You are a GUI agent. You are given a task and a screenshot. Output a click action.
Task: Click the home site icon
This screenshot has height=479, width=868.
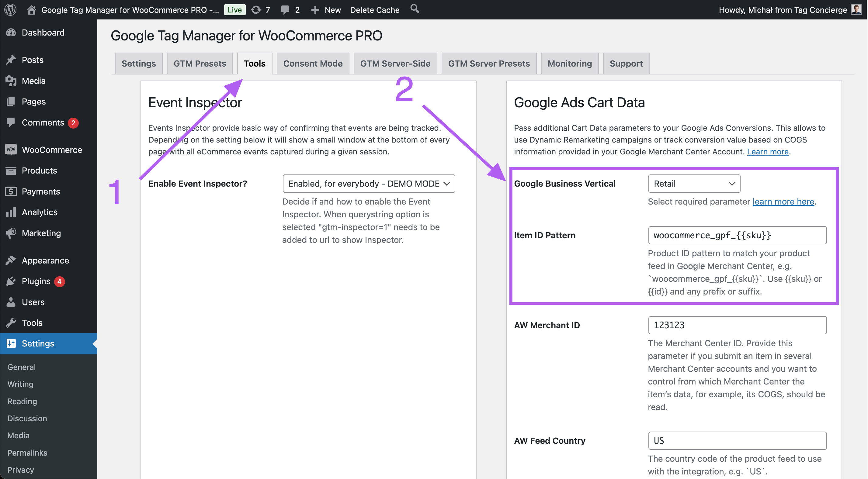tap(31, 9)
